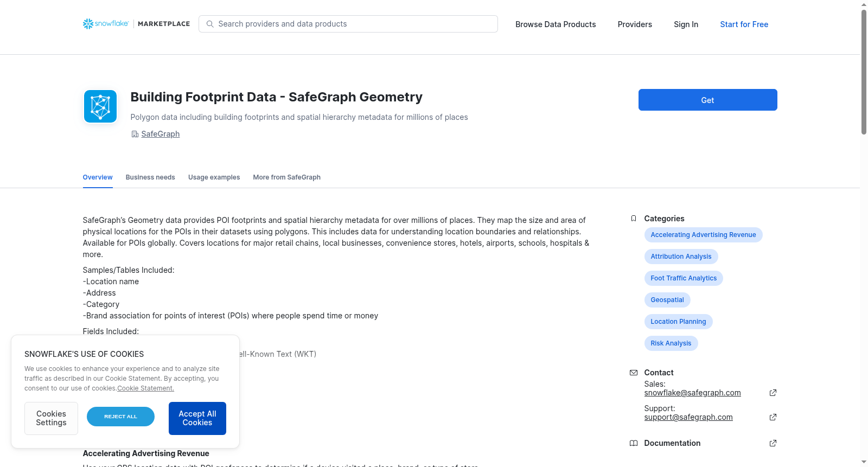Click the scrollbar up arrow
Viewport: 868px width, 467px height.
(864, 4)
